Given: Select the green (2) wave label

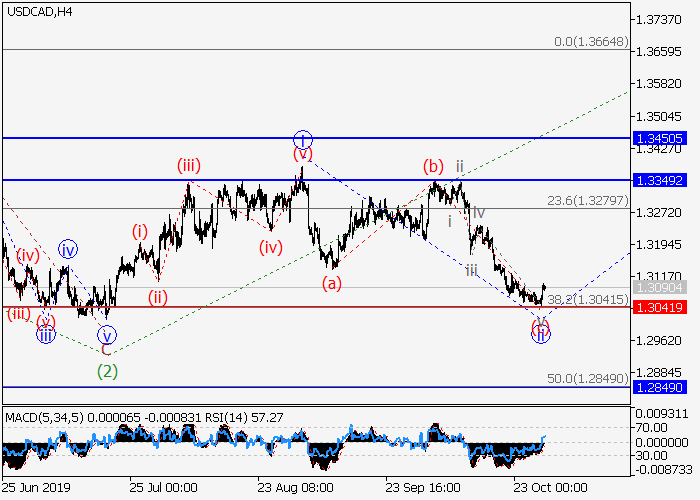Looking at the screenshot, I should tap(107, 371).
